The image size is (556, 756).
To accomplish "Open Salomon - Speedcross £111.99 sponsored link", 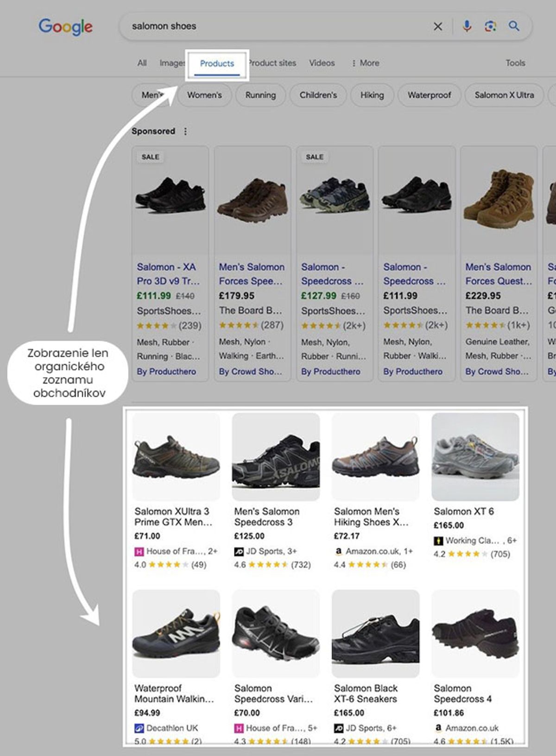I will coord(414,274).
